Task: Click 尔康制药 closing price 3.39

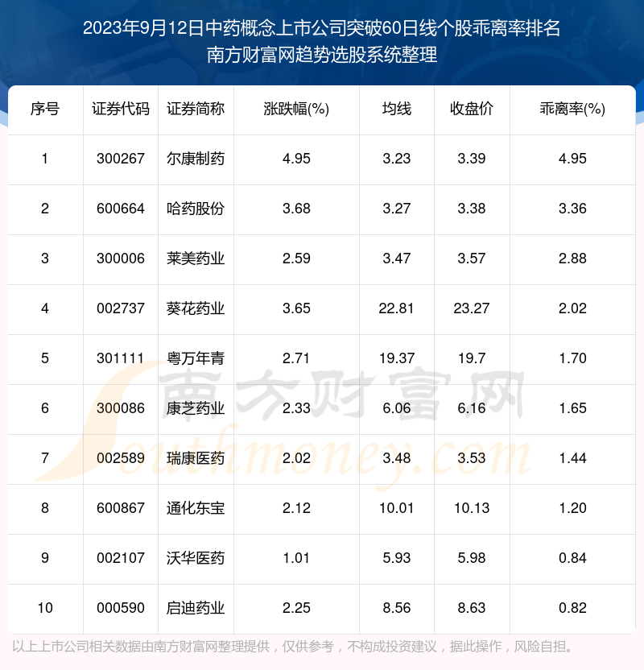Action: [x=472, y=159]
